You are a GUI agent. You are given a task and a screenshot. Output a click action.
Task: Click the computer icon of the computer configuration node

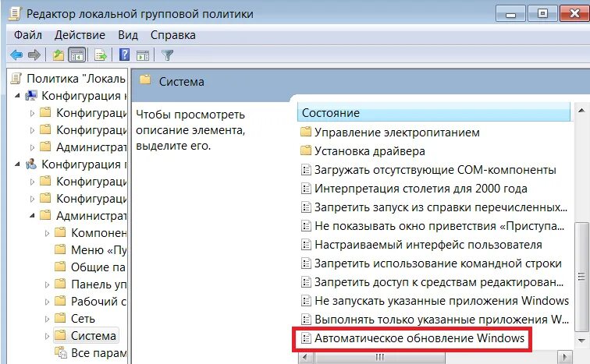31,95
